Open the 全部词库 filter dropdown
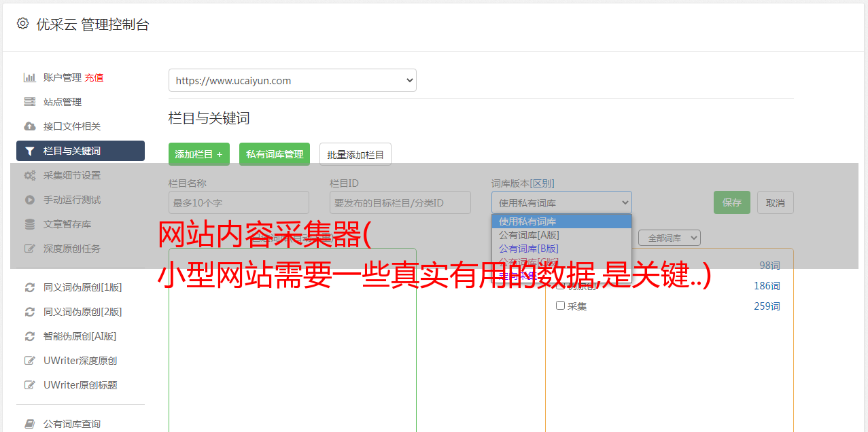 click(669, 238)
